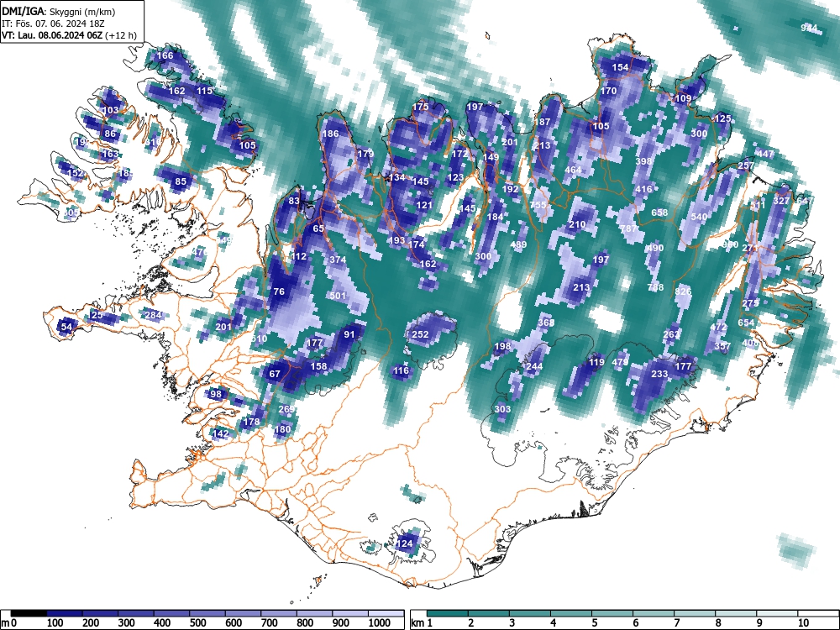Click the visibility value "54" at the peninsula tip
Screen dimensions: 840x630
(x=66, y=327)
